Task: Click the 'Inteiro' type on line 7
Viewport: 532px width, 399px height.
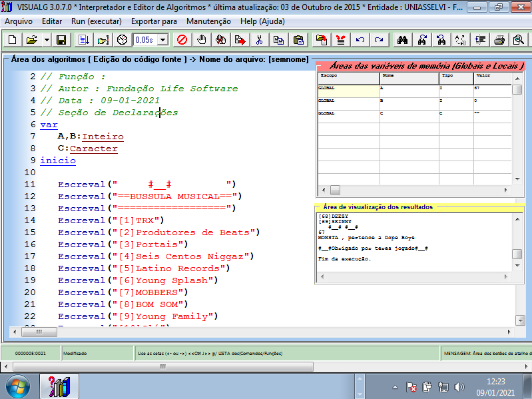Action: [x=103, y=137]
